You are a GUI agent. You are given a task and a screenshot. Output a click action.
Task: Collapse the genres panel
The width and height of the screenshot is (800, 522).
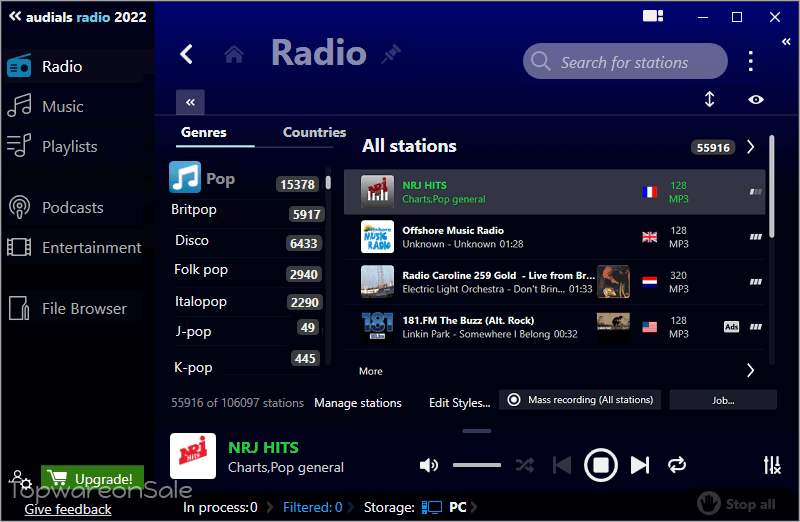tap(190, 102)
